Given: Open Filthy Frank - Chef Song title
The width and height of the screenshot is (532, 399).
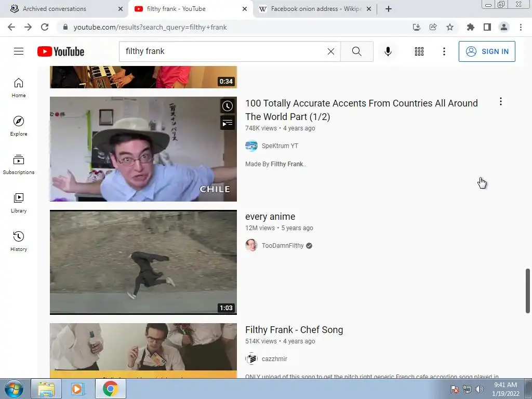Looking at the screenshot, I should tap(294, 330).
